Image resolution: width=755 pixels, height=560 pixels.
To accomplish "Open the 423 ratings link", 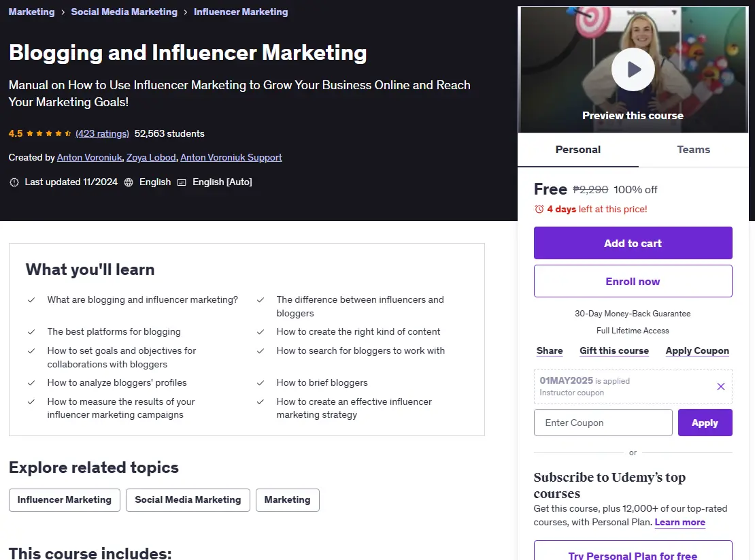I will (x=102, y=133).
